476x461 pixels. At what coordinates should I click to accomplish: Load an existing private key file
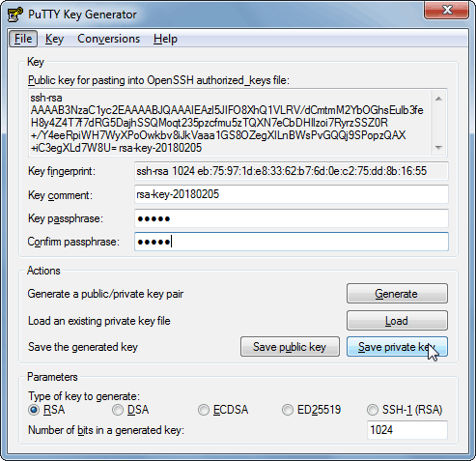pos(397,321)
